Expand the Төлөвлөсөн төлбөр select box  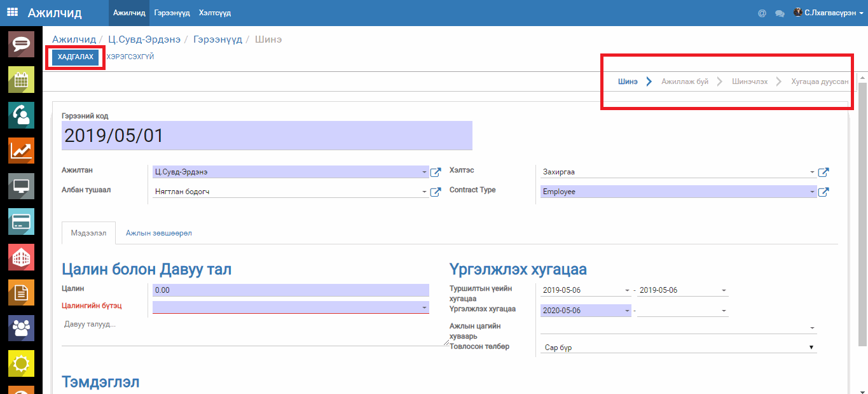(678, 348)
